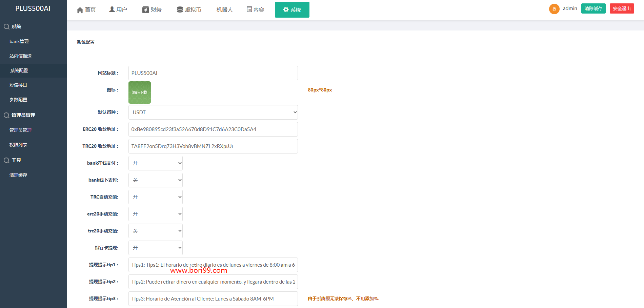Click the 清除缓存 button
Viewport: 644px width, 308px height.
pos(593,8)
